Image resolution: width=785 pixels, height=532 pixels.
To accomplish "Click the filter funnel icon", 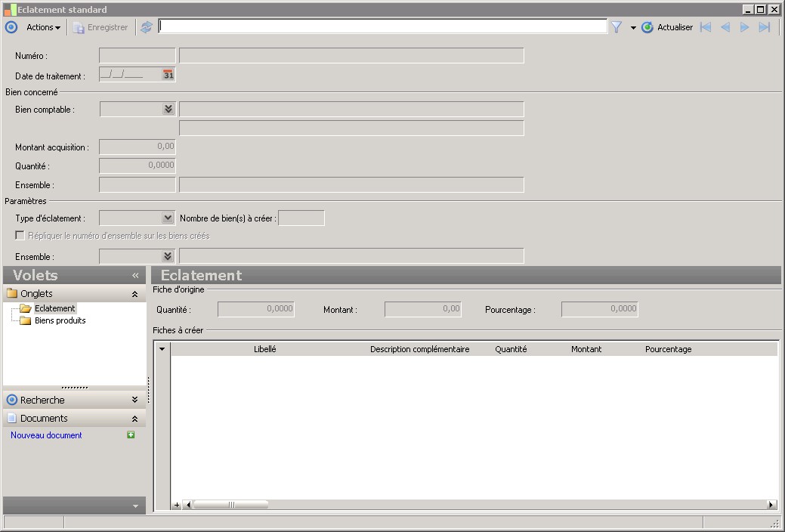I will click(617, 27).
